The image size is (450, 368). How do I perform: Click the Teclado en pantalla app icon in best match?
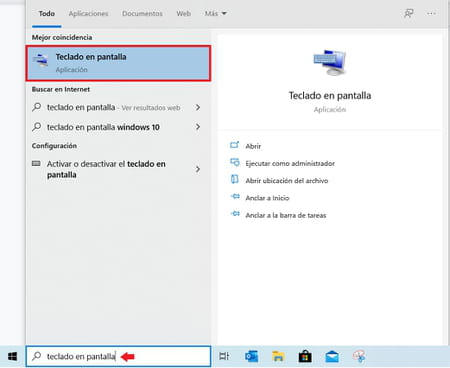tap(41, 60)
